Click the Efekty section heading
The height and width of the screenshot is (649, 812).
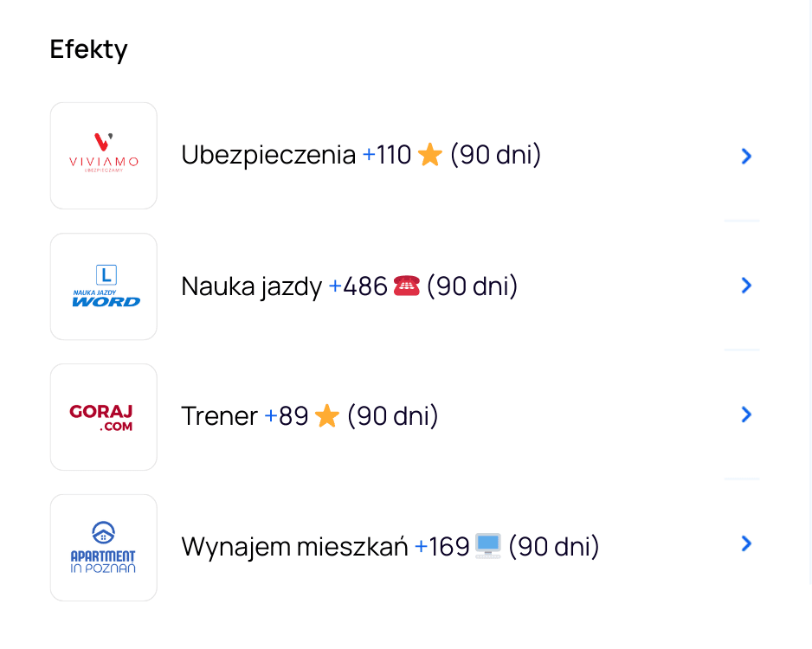click(x=88, y=49)
